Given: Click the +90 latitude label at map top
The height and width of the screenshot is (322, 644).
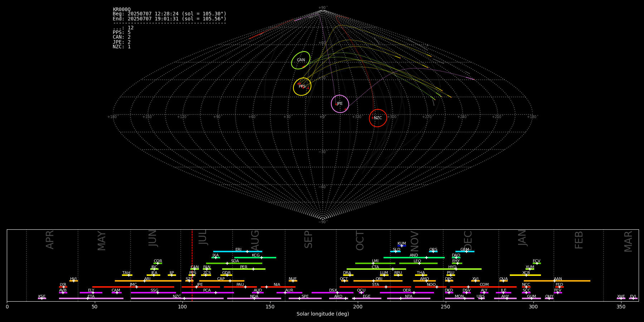Looking at the screenshot, I should [x=323, y=8].
